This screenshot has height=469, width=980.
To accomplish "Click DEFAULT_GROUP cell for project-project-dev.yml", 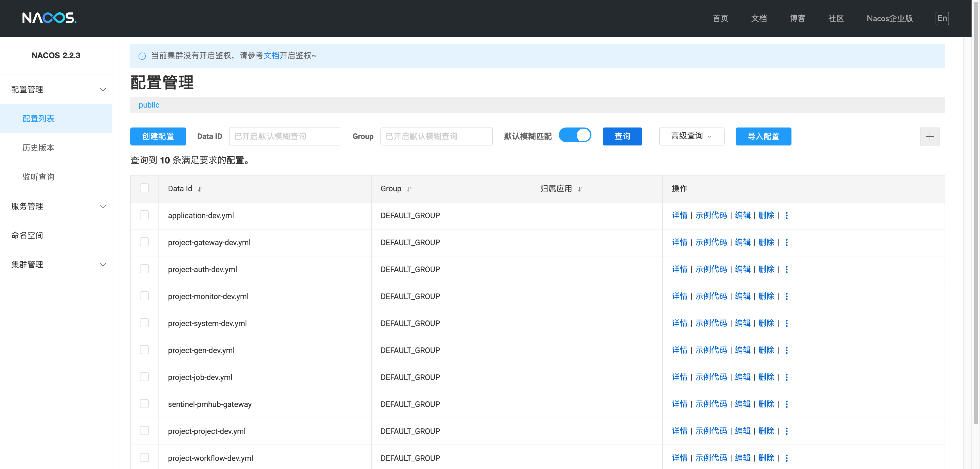I will (x=451, y=431).
